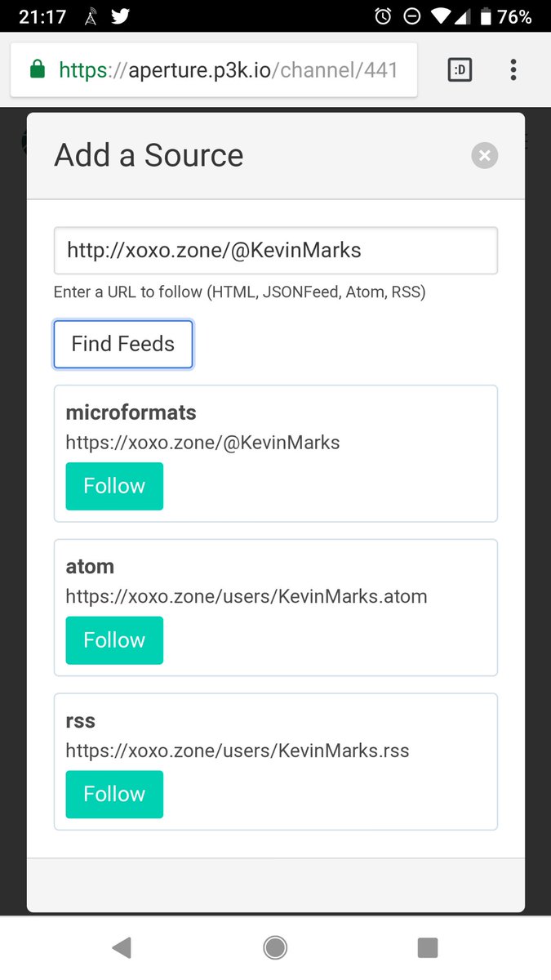Tap the Android recent apps square

428,947
